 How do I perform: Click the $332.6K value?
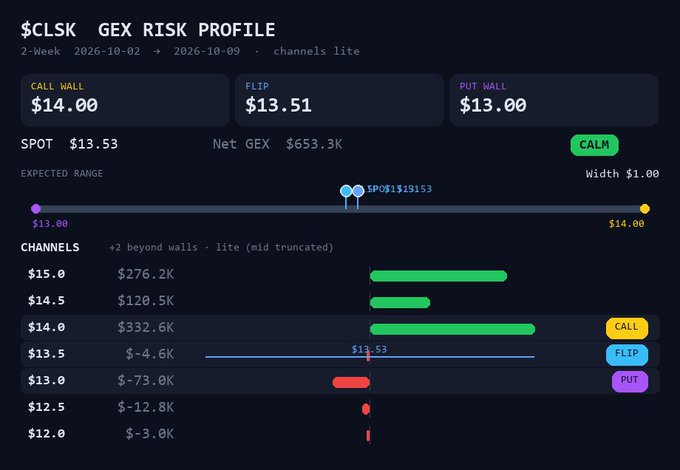pos(146,327)
